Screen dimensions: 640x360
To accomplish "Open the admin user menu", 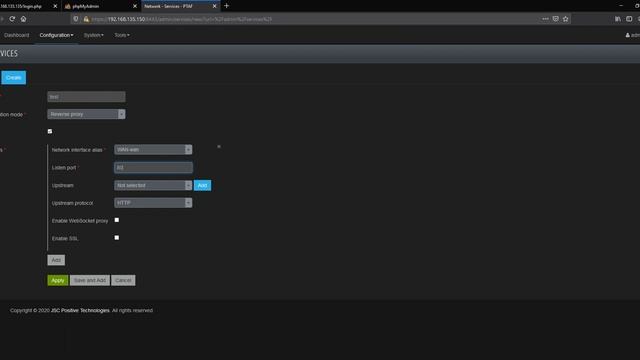I will 632,35.
